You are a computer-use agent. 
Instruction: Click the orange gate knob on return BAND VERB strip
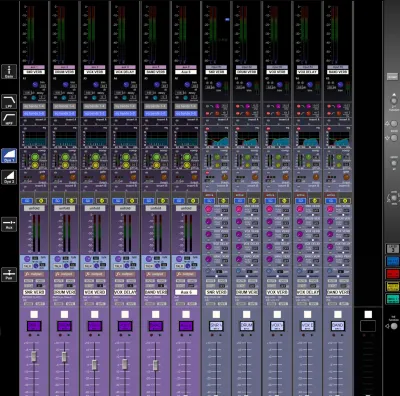point(346,177)
